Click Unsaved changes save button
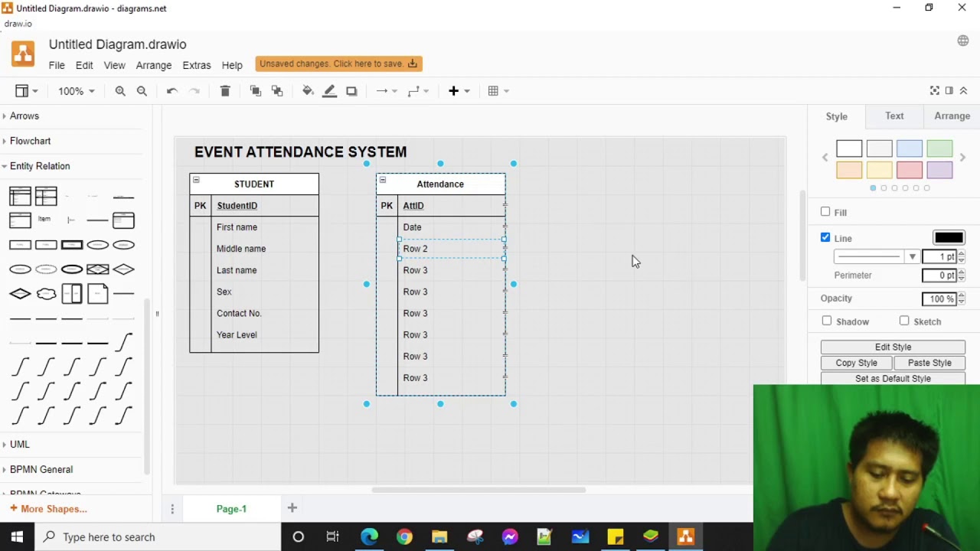 click(x=338, y=64)
